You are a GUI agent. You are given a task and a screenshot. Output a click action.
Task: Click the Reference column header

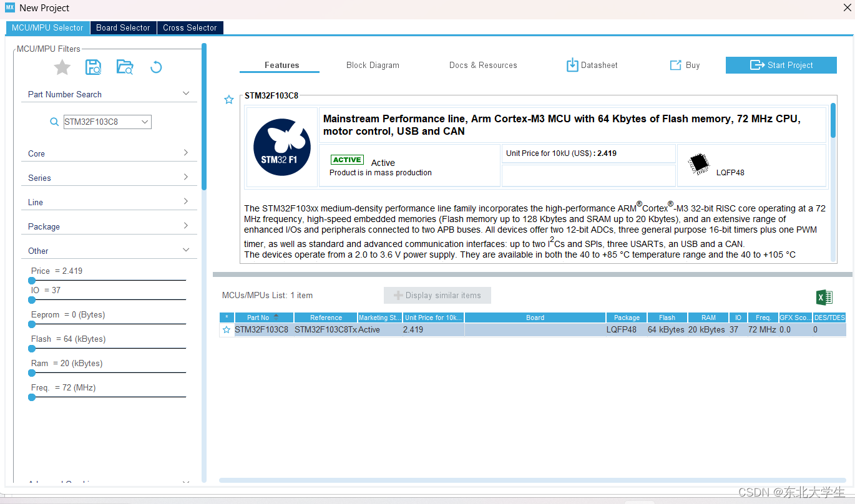click(x=326, y=317)
